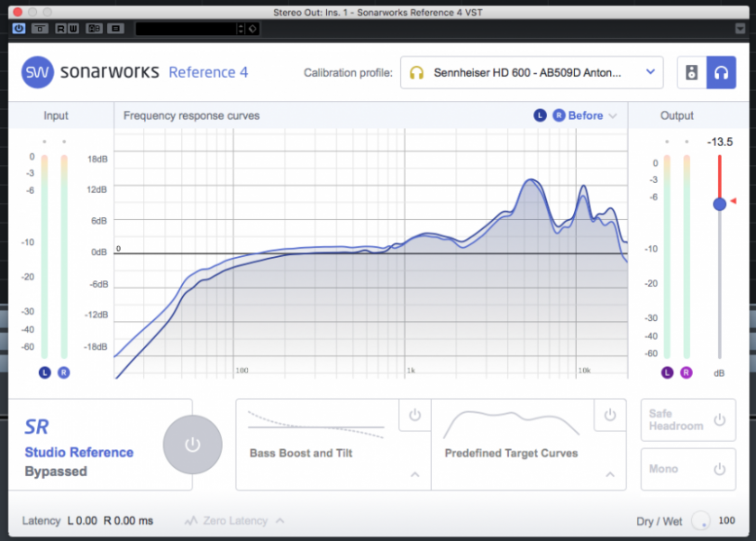
Task: Click the Dry/Wet value 100
Action: coord(726,521)
